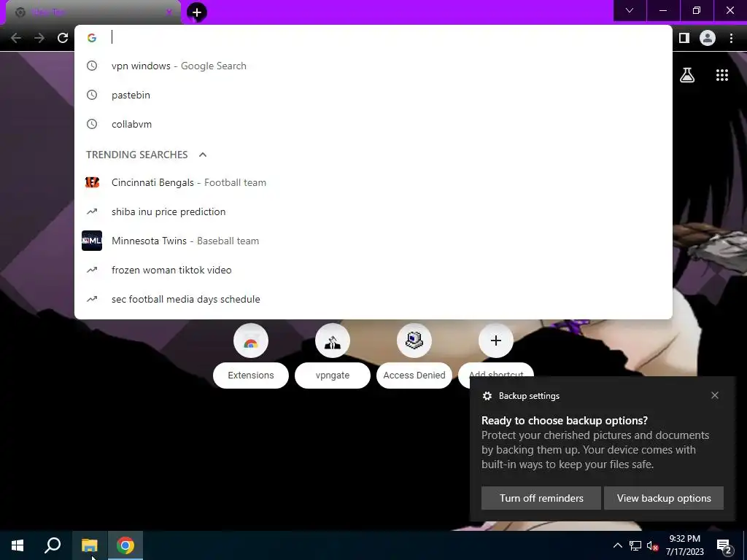Select 'vpn windows' history suggestion
The image size is (747, 560).
[x=373, y=66]
